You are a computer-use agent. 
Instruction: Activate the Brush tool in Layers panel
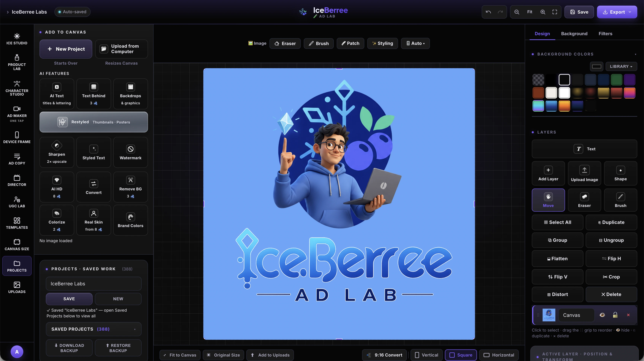(x=621, y=200)
